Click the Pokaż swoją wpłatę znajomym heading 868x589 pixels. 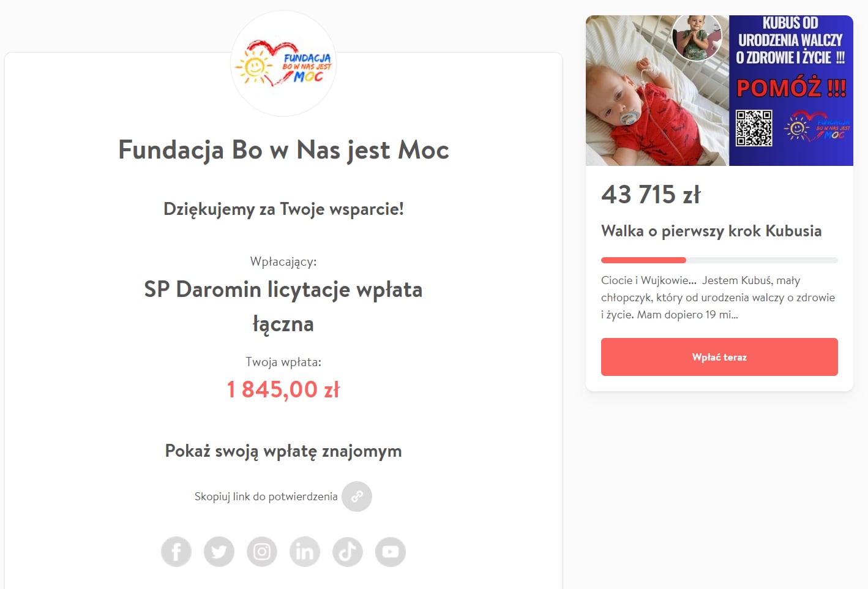coord(283,451)
